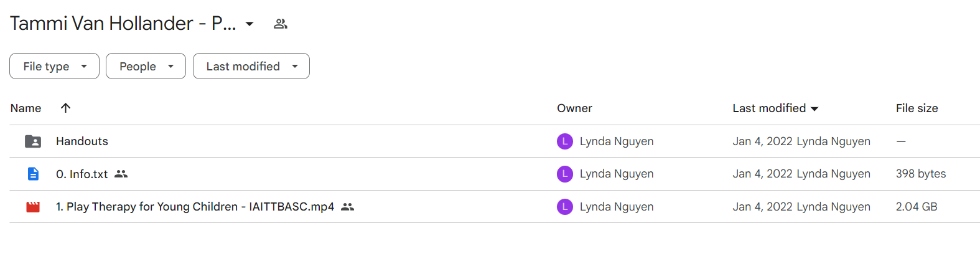Screen dimensions: 980x266
Task: Click the Owner column header
Action: click(x=574, y=108)
